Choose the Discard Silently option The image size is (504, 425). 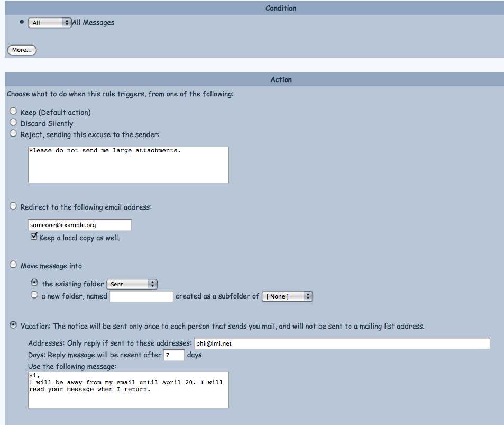[x=13, y=122]
